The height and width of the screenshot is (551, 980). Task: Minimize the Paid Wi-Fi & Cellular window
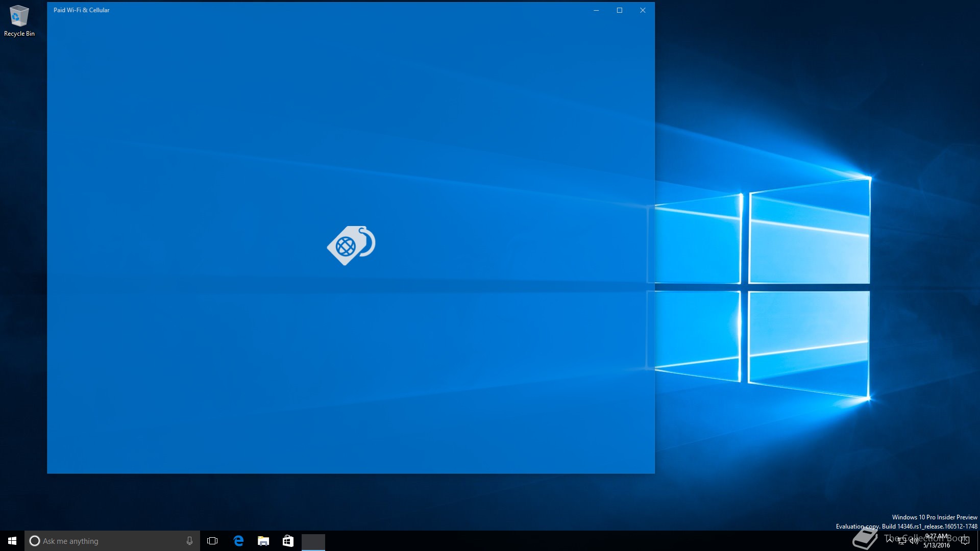(x=596, y=10)
